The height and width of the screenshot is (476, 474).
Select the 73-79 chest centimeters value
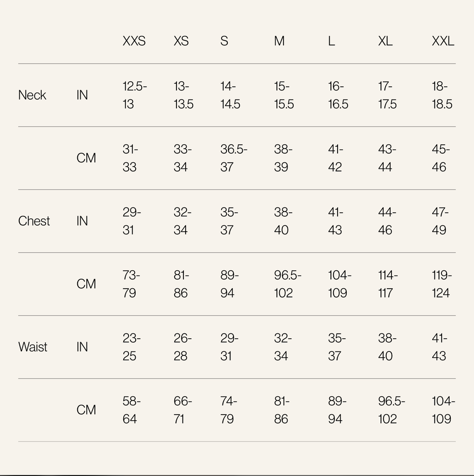pos(131,284)
